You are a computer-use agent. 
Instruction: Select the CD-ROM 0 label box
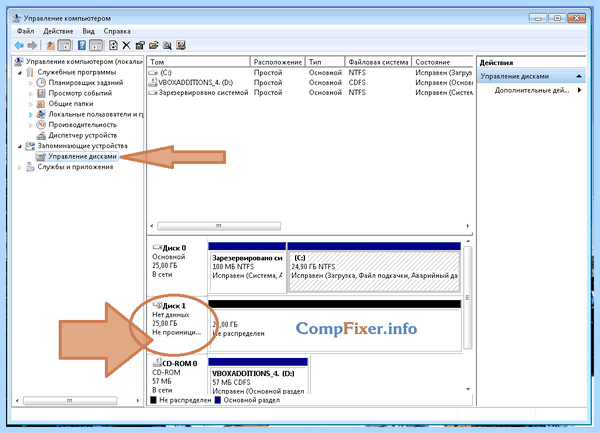[177, 376]
